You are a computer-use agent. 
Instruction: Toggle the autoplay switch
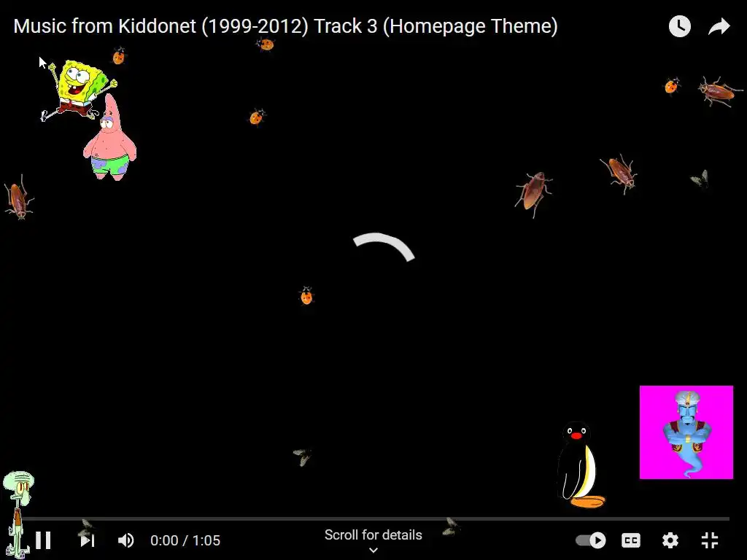[x=591, y=540]
